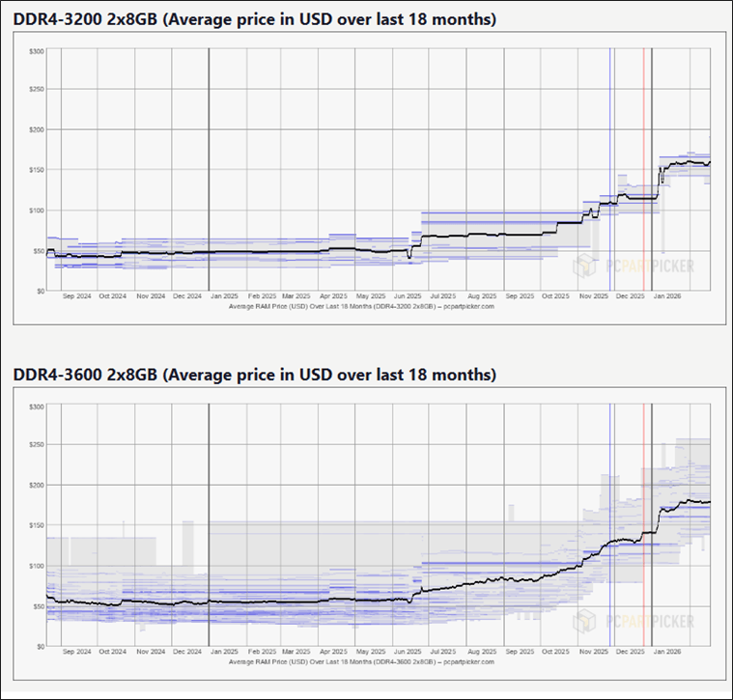
Task: Select the $200 axis label in DDR4-3200 chart
Action: pos(37,130)
